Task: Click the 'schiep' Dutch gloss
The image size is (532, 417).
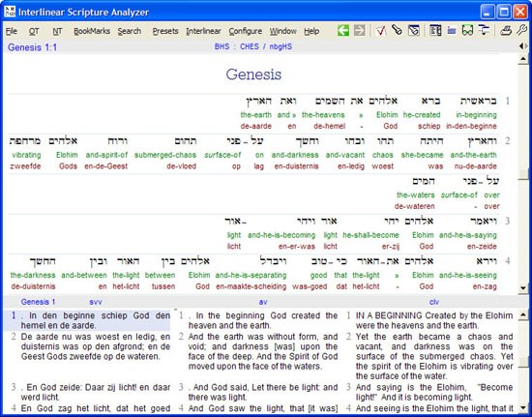Action: click(429, 126)
